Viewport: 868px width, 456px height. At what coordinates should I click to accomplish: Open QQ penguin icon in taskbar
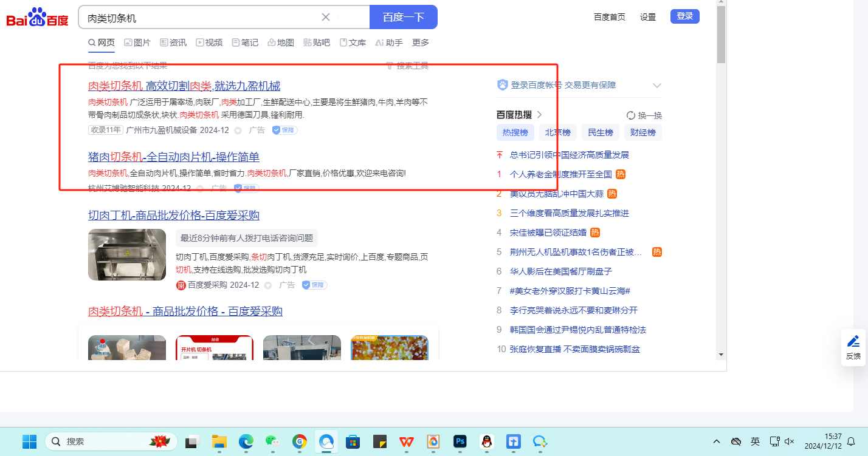click(x=486, y=441)
